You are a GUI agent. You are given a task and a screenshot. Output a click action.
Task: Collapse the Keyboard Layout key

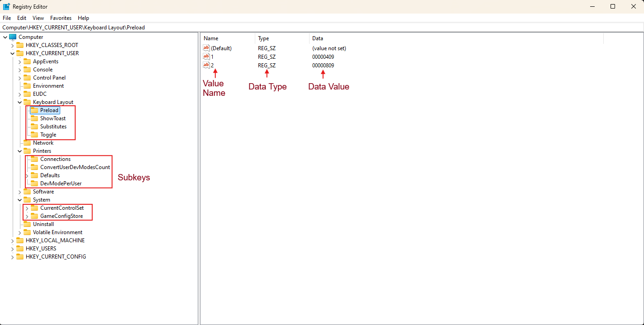19,102
